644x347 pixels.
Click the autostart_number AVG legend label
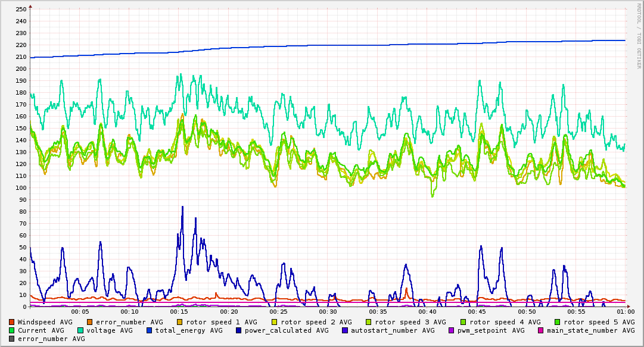(393, 330)
